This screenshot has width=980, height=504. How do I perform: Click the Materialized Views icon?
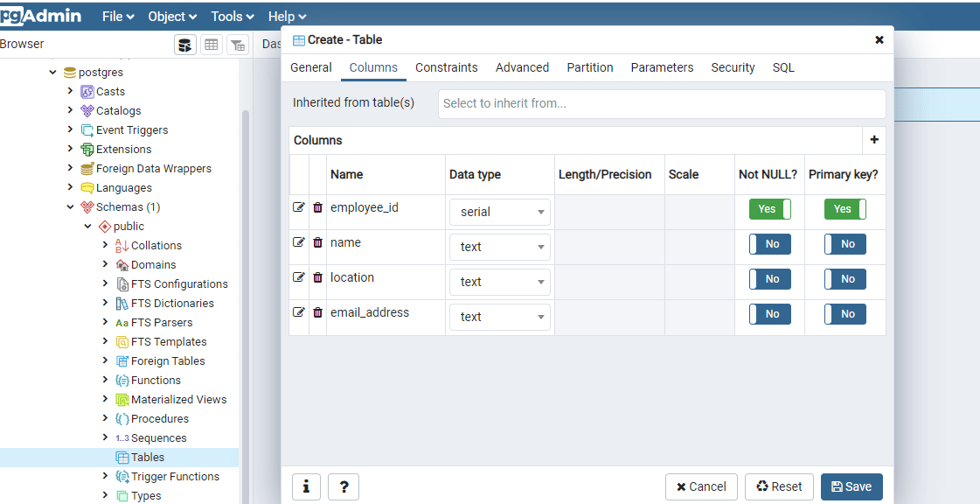[x=122, y=400]
